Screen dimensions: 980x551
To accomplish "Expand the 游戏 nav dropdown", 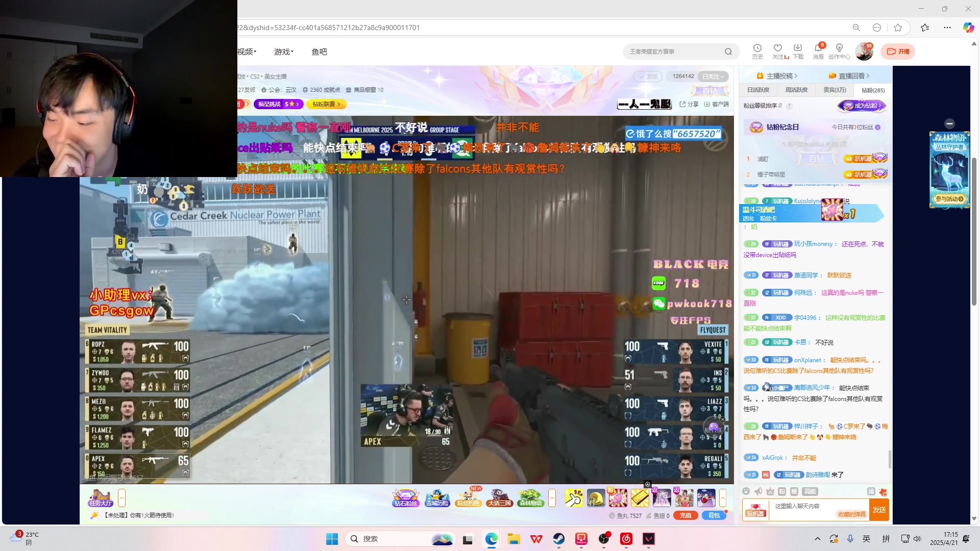I will pyautogui.click(x=284, y=52).
